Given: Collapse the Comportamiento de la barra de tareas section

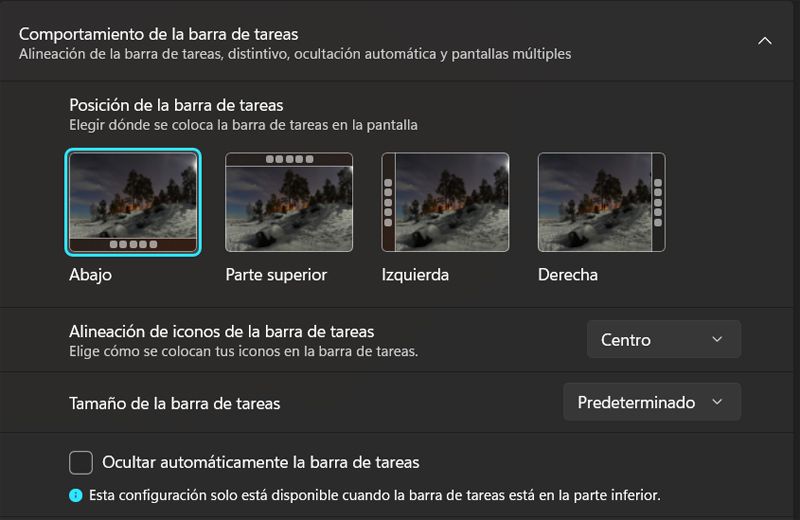Looking at the screenshot, I should click(764, 41).
